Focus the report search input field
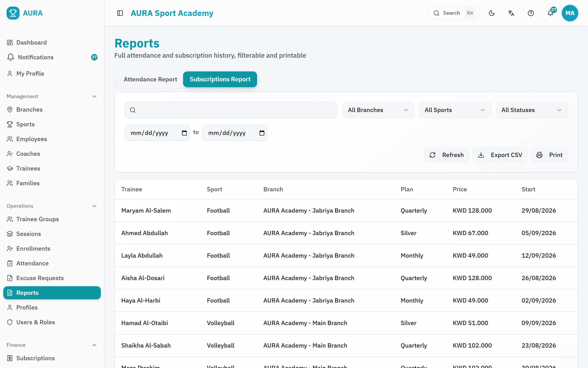 click(231, 110)
